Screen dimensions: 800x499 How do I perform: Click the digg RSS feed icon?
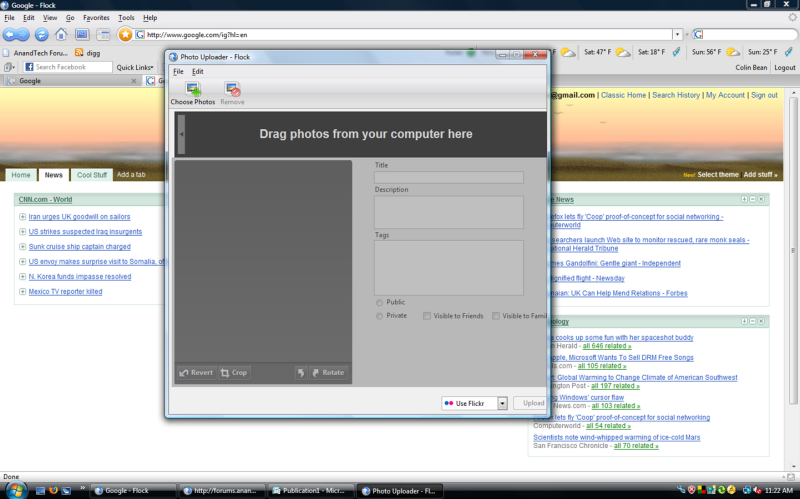coord(79,53)
